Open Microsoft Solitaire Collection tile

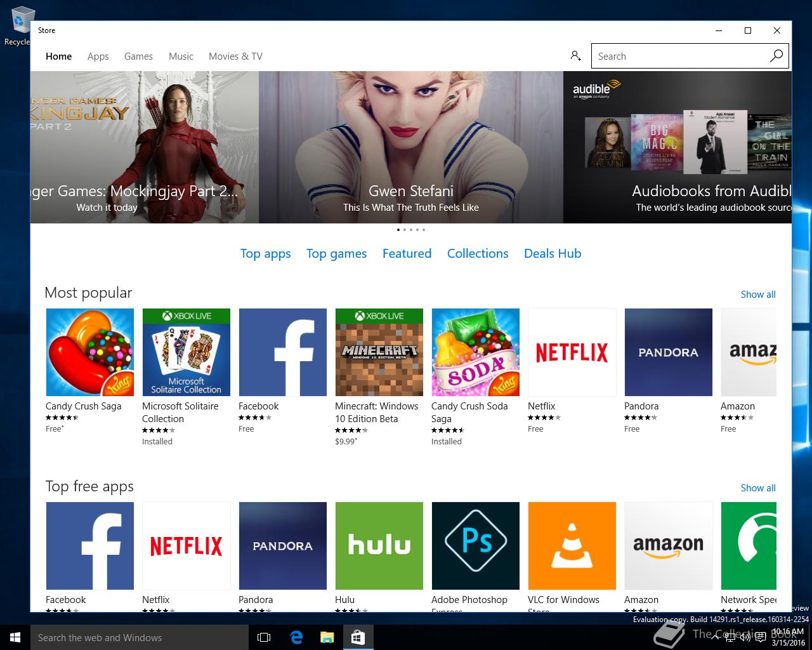pyautogui.click(x=187, y=352)
